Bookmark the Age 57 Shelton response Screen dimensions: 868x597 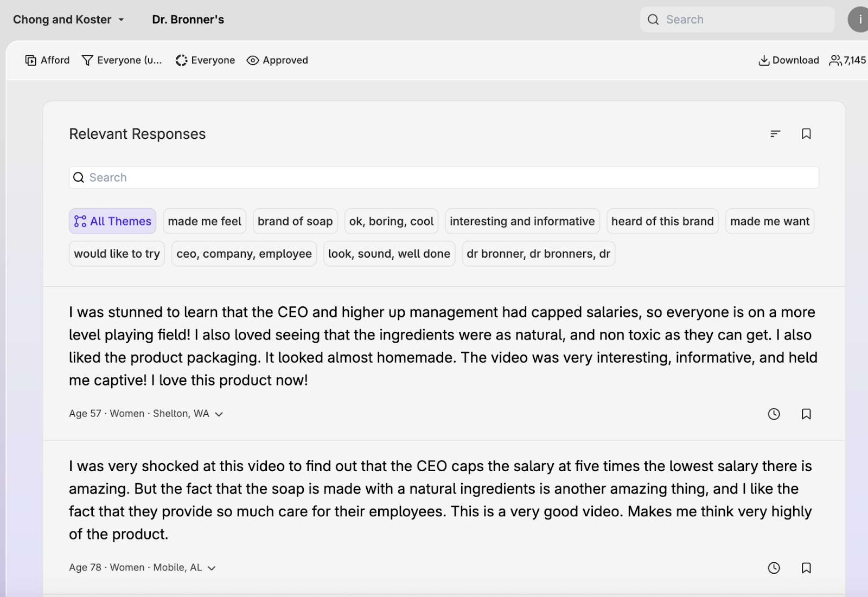click(x=806, y=414)
